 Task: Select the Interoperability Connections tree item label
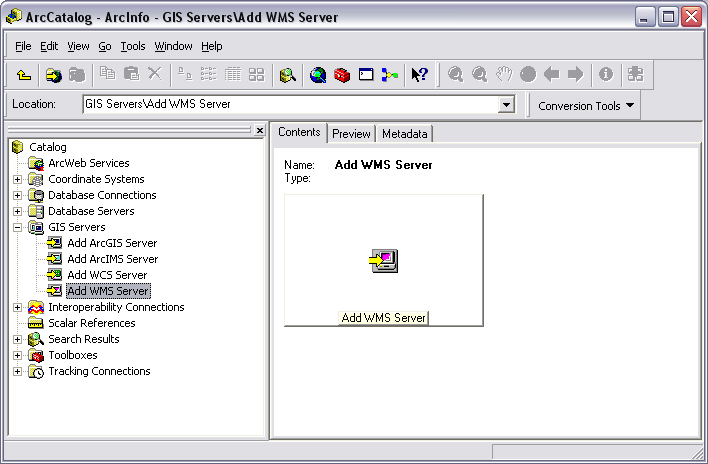pos(116,307)
